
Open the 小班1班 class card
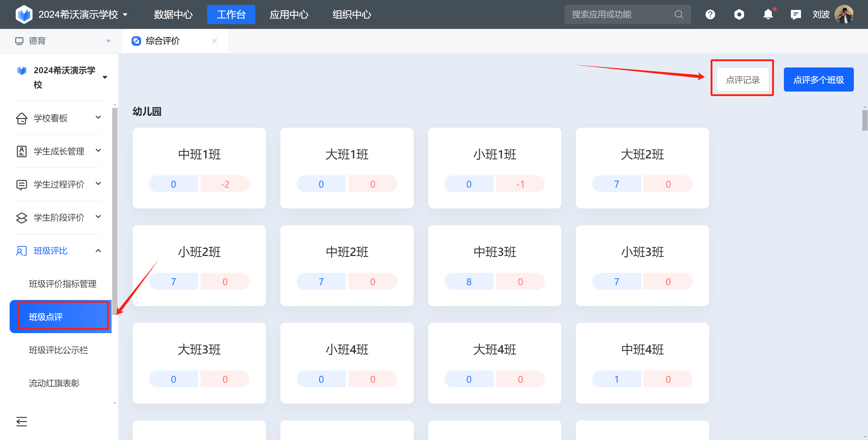click(495, 168)
